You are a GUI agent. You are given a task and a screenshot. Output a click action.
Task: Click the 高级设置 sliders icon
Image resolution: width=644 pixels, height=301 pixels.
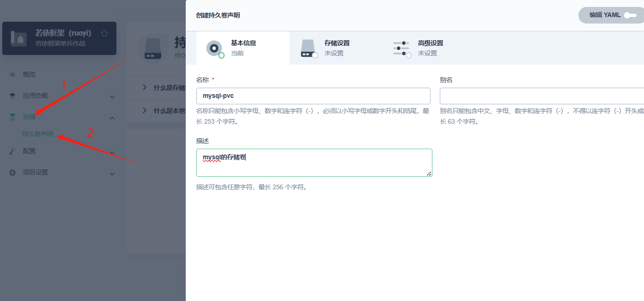pyautogui.click(x=401, y=48)
